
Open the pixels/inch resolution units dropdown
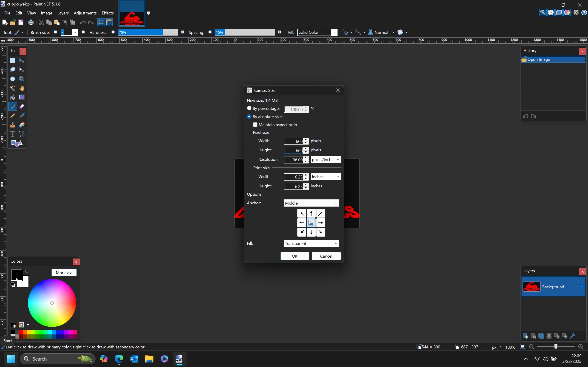click(x=326, y=159)
